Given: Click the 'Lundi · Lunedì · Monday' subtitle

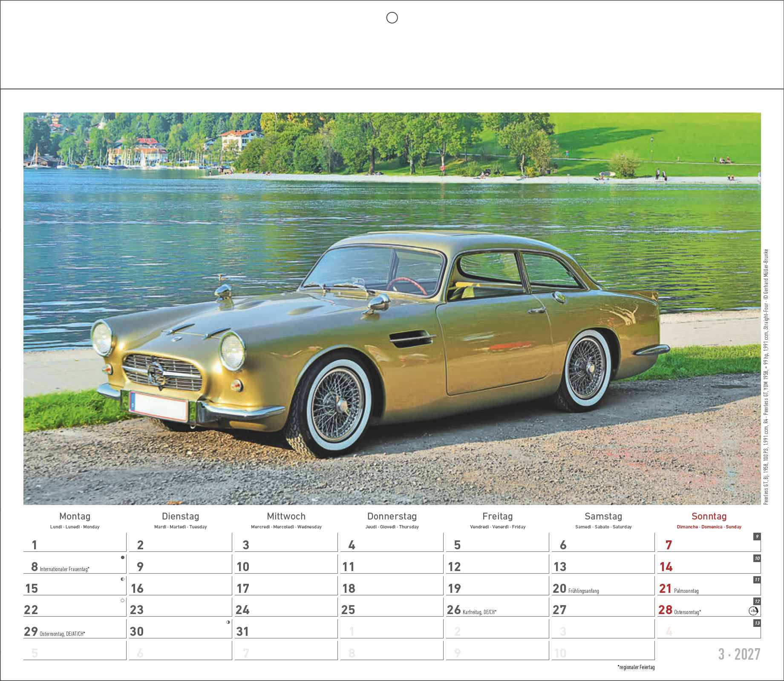Looking at the screenshot, I should coord(75,527).
